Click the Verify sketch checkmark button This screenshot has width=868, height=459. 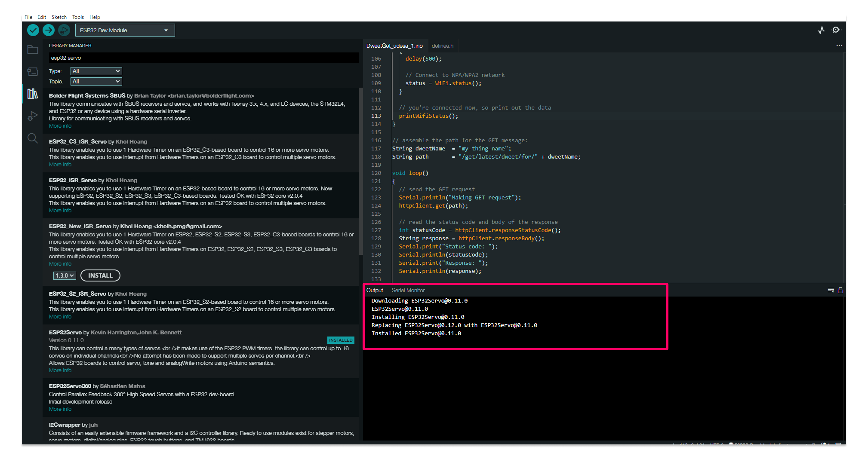coord(33,30)
